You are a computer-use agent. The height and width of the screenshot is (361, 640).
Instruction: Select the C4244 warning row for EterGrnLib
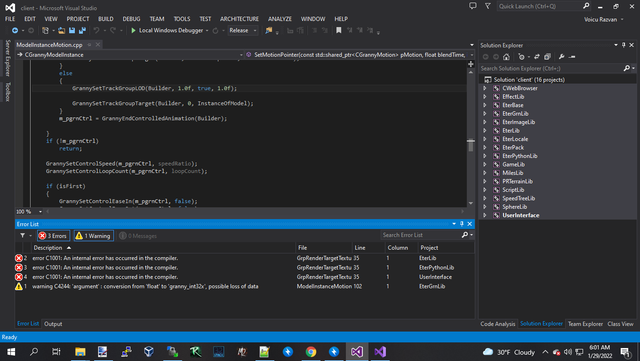(244, 286)
